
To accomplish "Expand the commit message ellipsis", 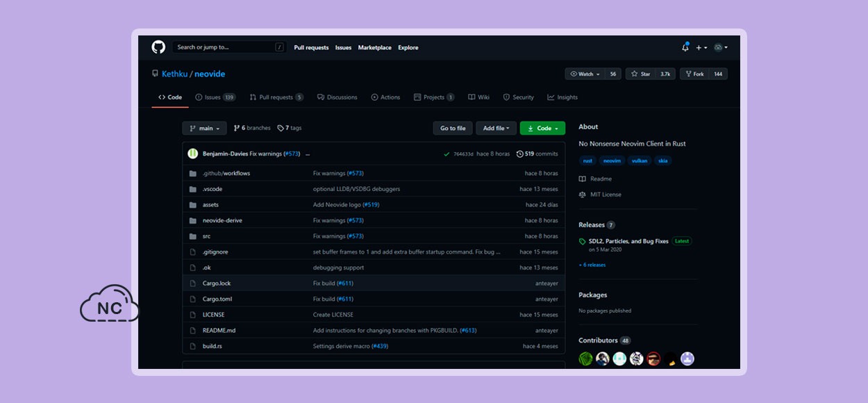I will 308,154.
